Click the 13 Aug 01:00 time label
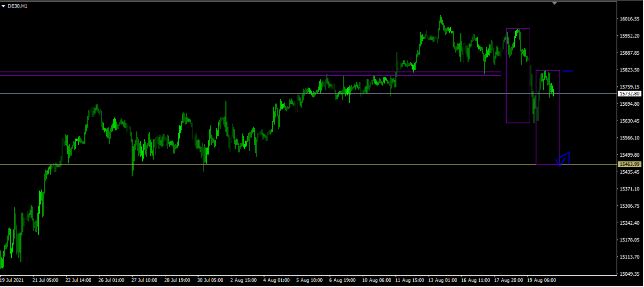 tap(443, 280)
